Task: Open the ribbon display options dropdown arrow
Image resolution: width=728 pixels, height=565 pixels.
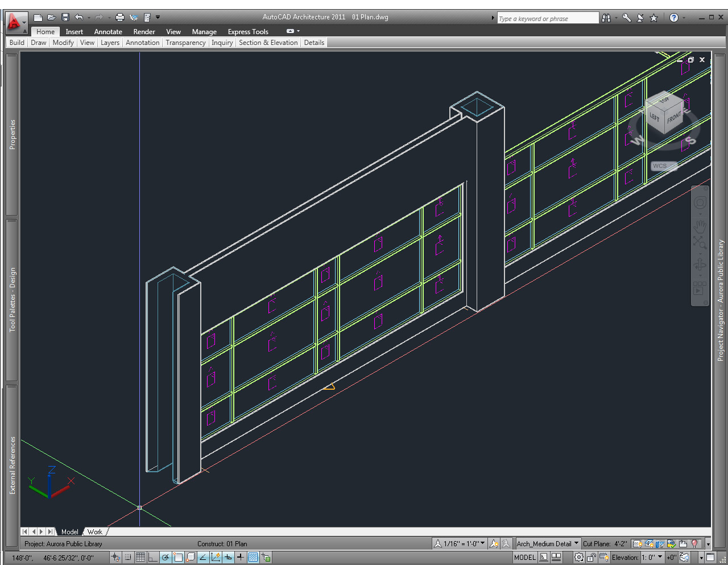Action: [298, 31]
